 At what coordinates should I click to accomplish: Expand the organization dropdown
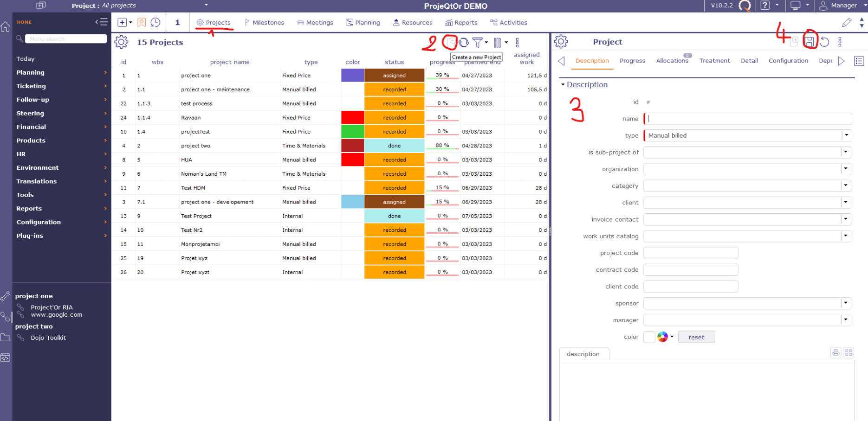846,169
